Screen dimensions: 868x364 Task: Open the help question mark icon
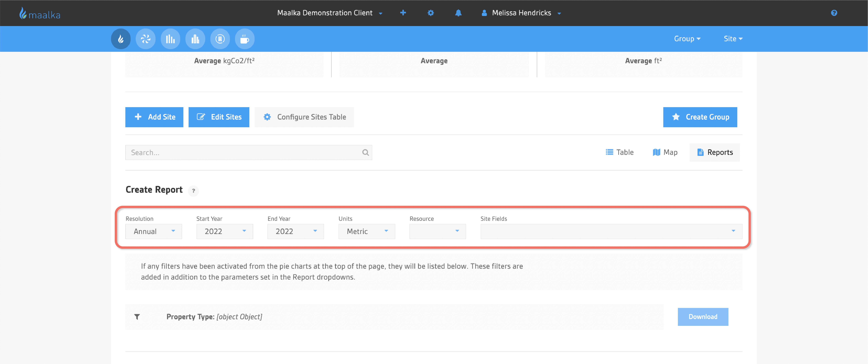click(x=834, y=13)
